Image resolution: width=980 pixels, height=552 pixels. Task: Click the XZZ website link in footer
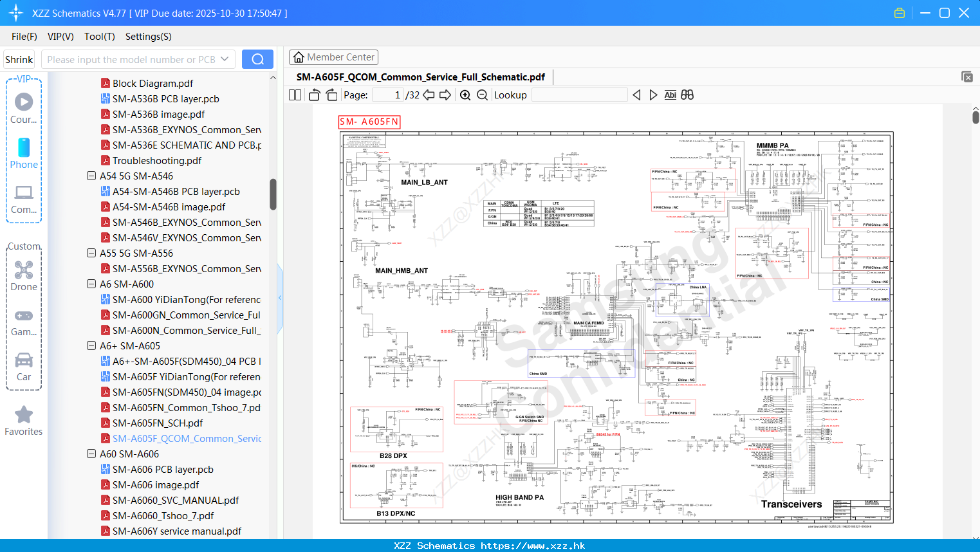tap(533, 546)
